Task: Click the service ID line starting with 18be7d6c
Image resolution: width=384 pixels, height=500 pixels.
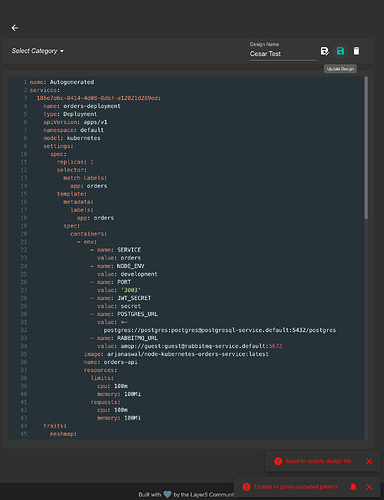Action: pyautogui.click(x=99, y=98)
